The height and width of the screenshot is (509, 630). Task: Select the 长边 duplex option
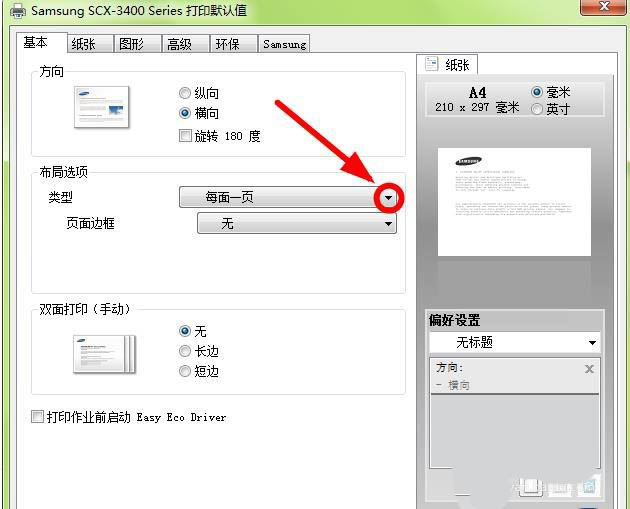click(184, 351)
